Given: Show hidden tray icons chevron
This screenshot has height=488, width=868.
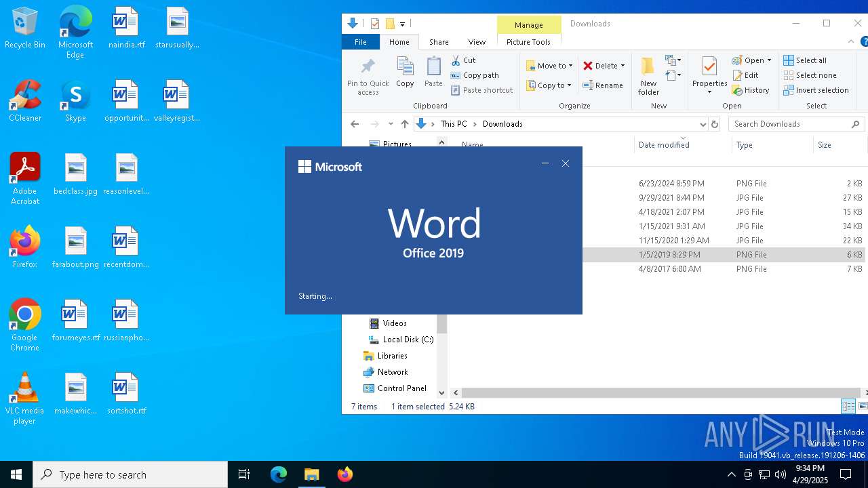Looking at the screenshot, I should click(731, 474).
